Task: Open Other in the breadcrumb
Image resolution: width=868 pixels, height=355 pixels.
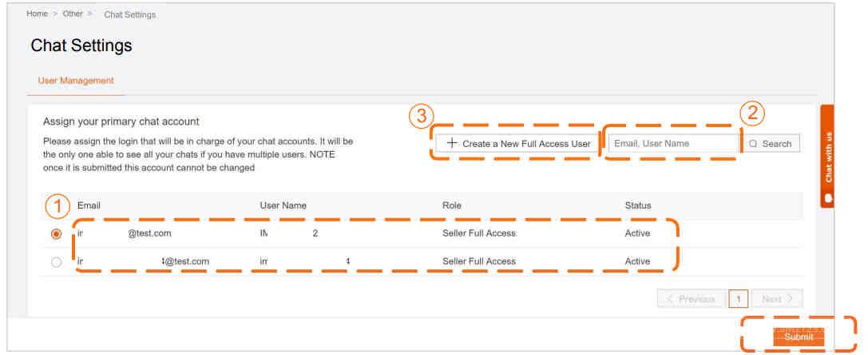Action: (73, 14)
